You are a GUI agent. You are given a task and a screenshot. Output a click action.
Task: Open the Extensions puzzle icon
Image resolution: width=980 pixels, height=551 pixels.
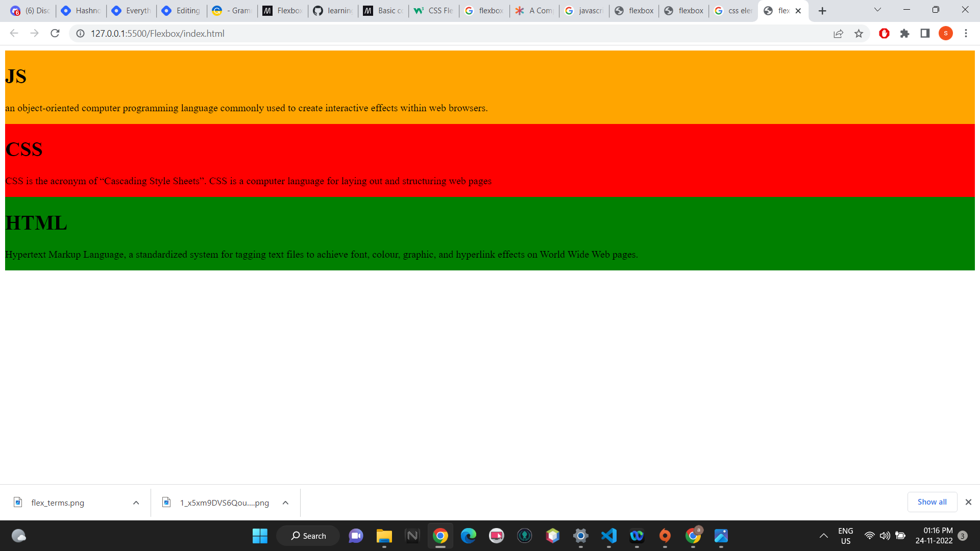(904, 34)
